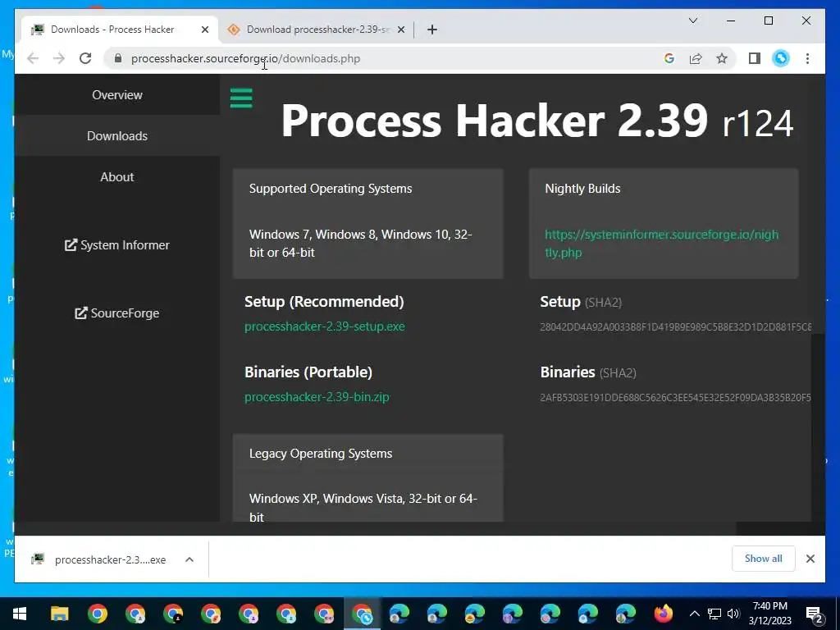840x630 pixels.
Task: Click the browser Forward arrow
Action: [59, 58]
